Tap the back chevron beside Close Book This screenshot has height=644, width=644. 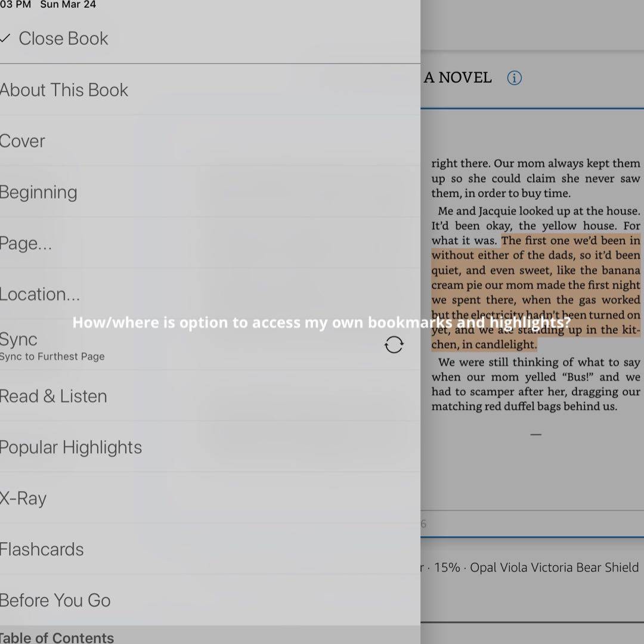coord(5,39)
